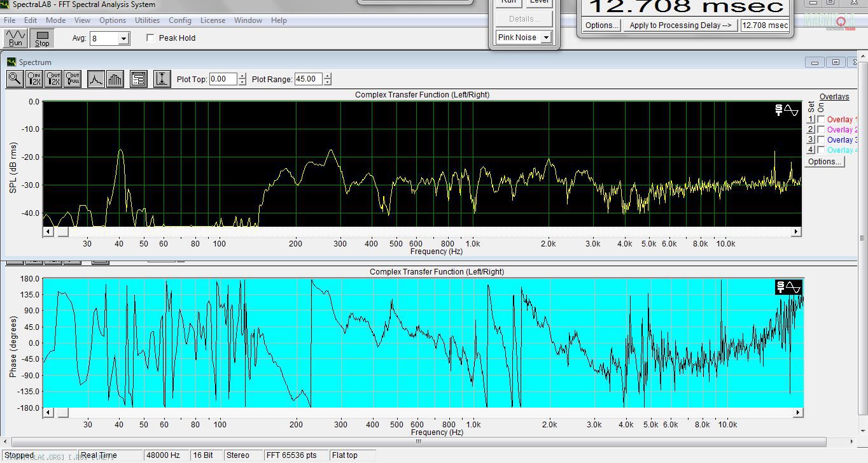Click the Plot Top input field
The image size is (868, 463).
223,79
